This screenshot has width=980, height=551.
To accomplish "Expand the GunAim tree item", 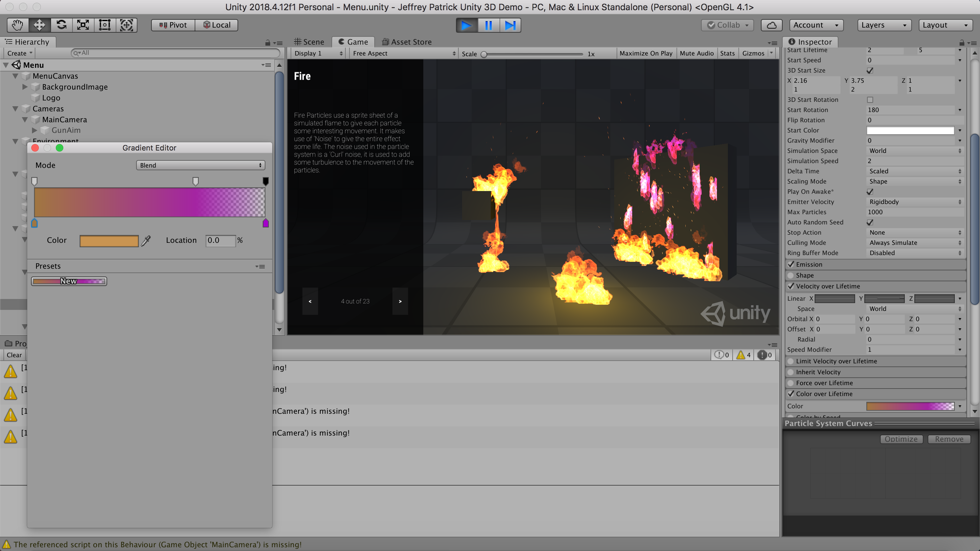I will (34, 130).
